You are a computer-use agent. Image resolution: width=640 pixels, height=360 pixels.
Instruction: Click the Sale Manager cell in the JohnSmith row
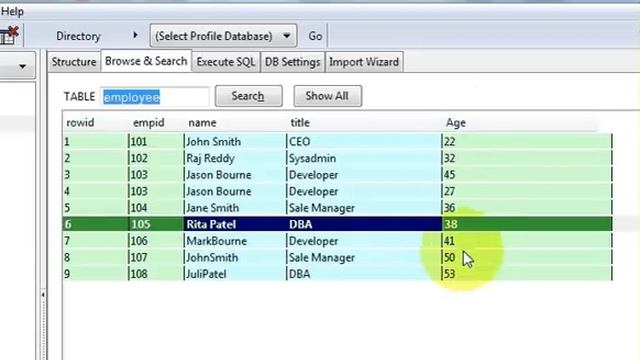pyautogui.click(x=364, y=258)
